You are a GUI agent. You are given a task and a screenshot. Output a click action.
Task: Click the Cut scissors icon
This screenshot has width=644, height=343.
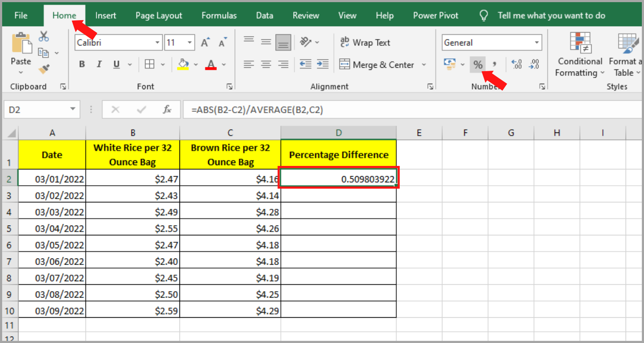click(x=43, y=36)
